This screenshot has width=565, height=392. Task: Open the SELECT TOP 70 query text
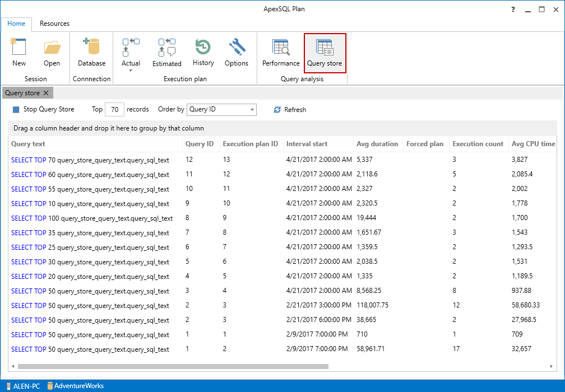point(90,160)
